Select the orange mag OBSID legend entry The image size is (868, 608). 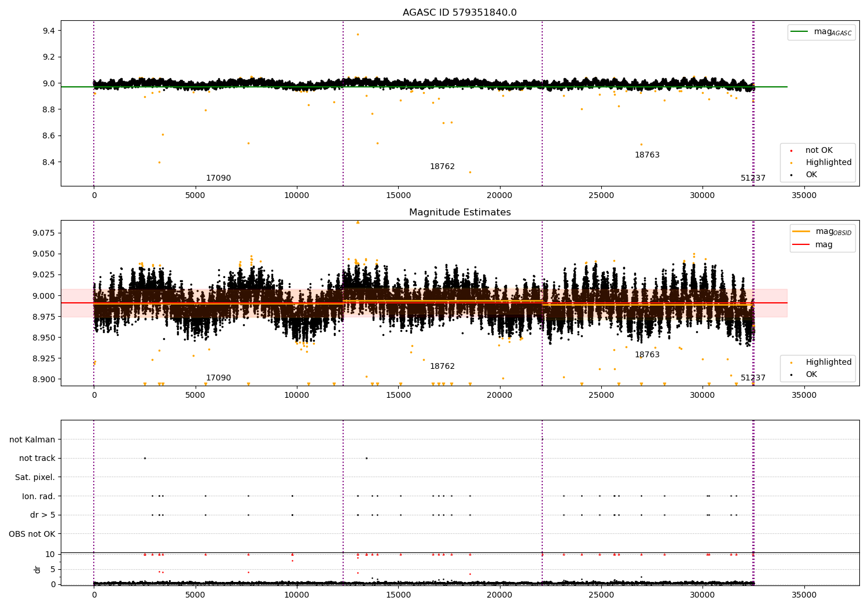(x=822, y=232)
